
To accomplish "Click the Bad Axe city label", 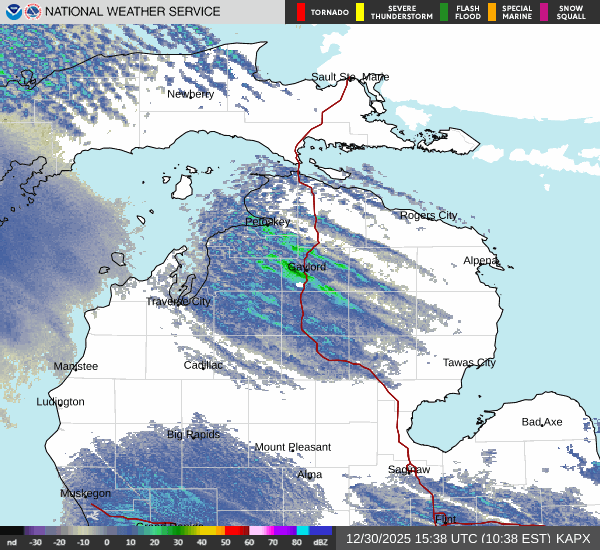I will point(542,422).
